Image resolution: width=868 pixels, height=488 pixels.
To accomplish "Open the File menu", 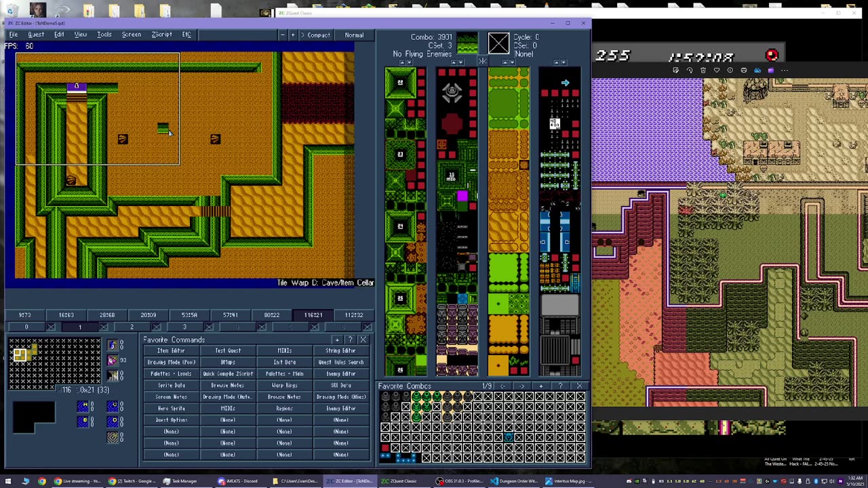I will 14,35.
